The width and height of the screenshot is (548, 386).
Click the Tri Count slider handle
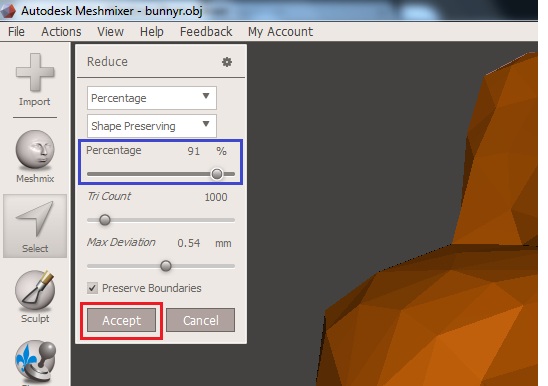104,220
